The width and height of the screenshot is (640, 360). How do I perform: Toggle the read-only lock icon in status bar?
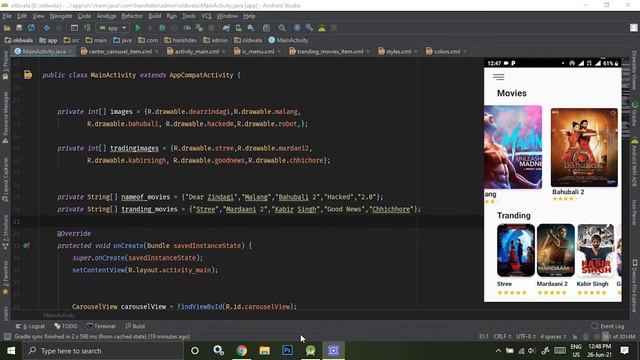[575, 337]
